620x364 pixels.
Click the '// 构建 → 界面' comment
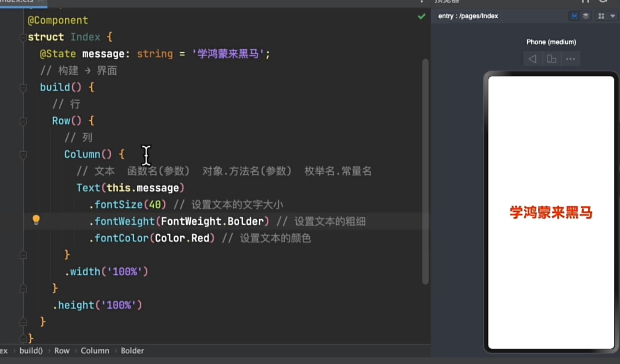pyautogui.click(x=78, y=70)
